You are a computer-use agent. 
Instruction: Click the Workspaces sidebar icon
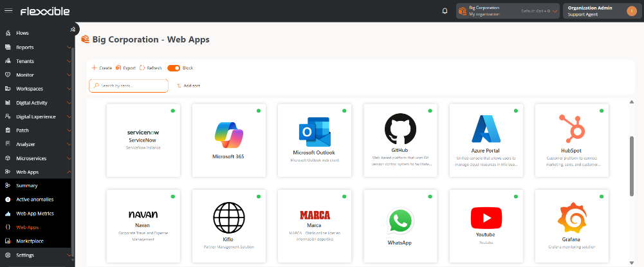point(8,89)
